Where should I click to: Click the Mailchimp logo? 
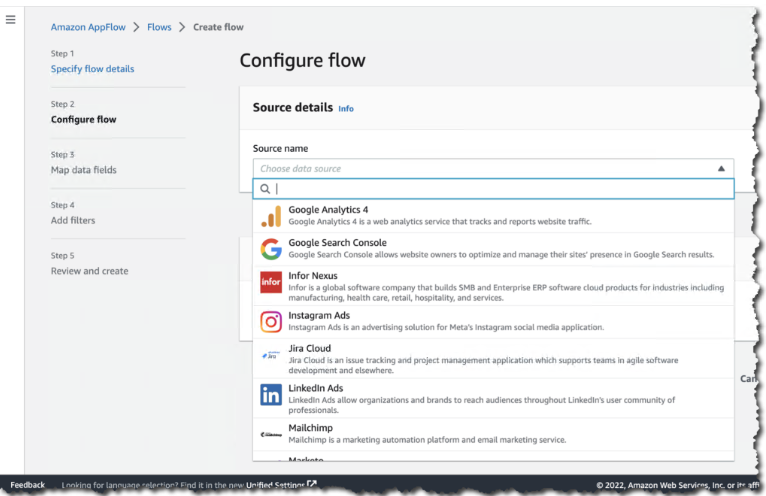pos(270,433)
